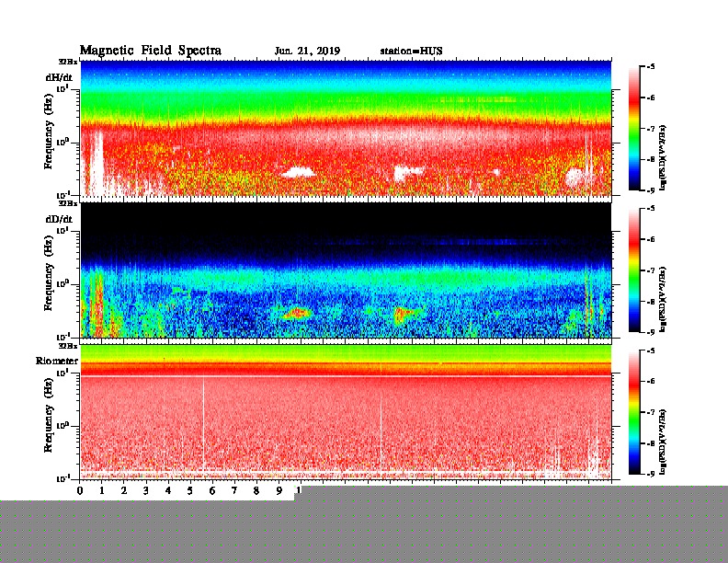Screen dimensions: 728x563
Task: Click the "Frequency (Hz)" axis label of dH/dt panel
Action: point(48,132)
